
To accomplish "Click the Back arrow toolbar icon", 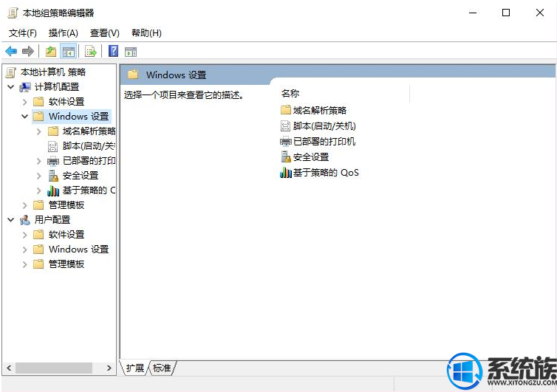I will click(11, 52).
